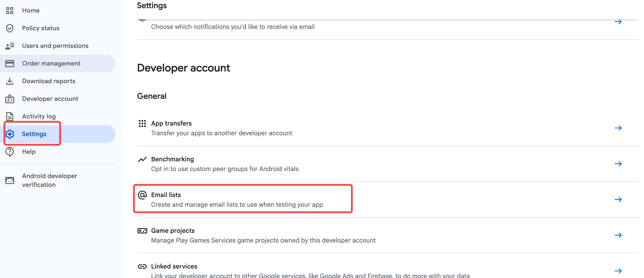
Task: Click the Settings gear icon
Action: (x=10, y=134)
